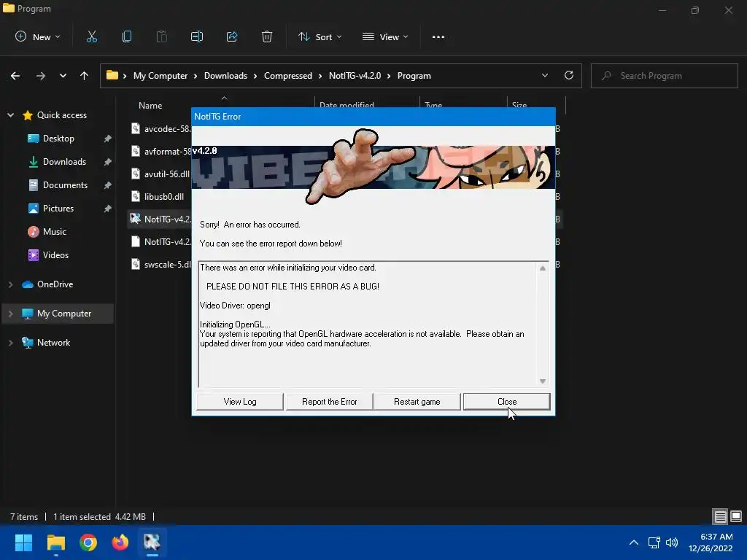
Task: Launch Firefox from taskbar
Action: coord(120,542)
